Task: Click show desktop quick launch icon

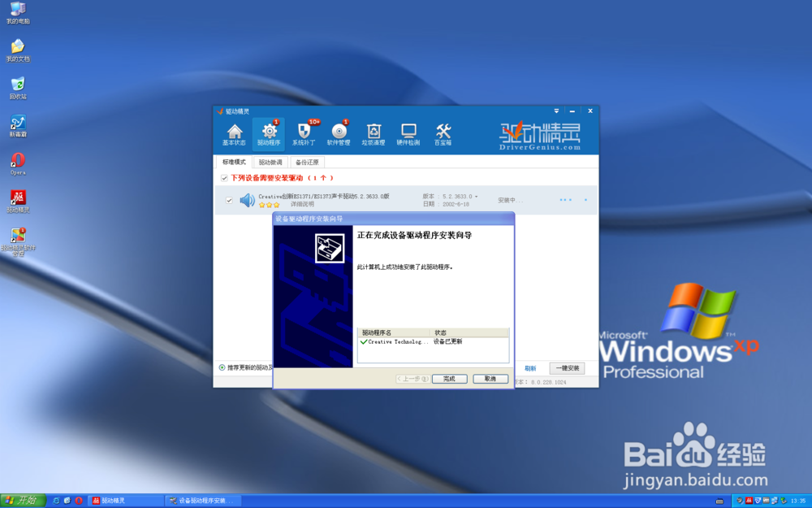Action: tap(67, 501)
